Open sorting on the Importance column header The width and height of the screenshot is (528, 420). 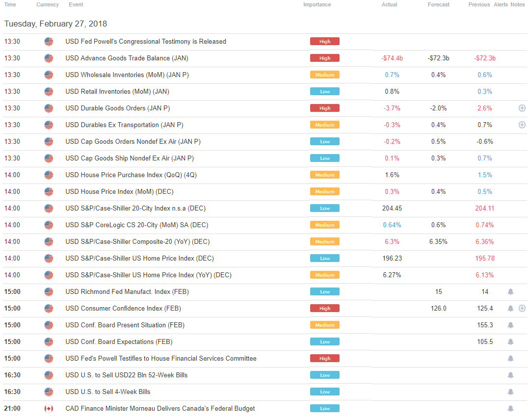click(317, 4)
